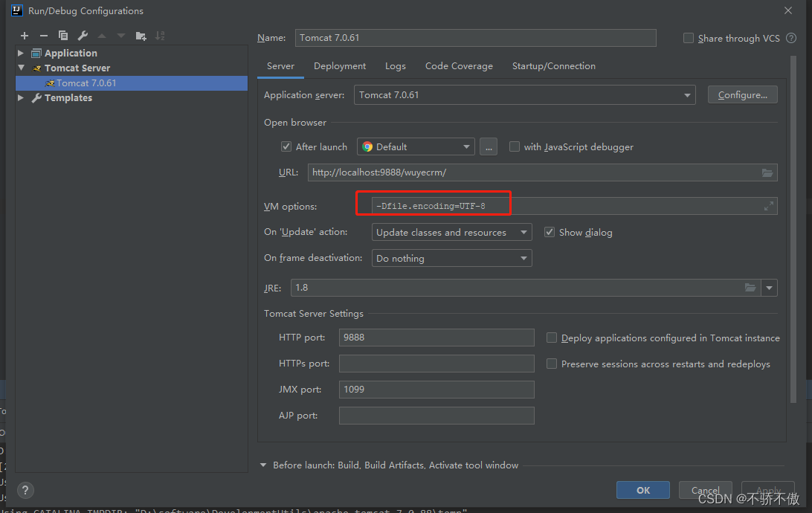The image size is (812, 513).
Task: Click the Share through VCS help icon
Action: (791, 38)
